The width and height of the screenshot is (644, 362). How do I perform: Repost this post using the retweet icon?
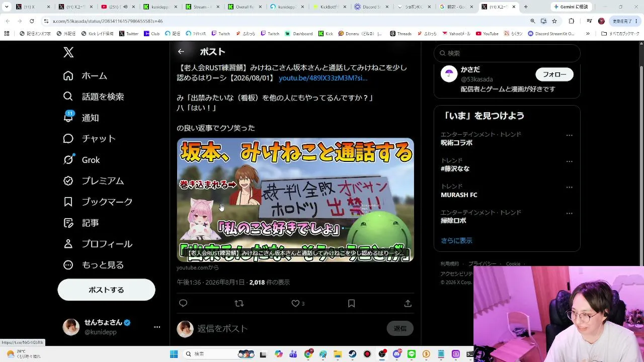239,303
